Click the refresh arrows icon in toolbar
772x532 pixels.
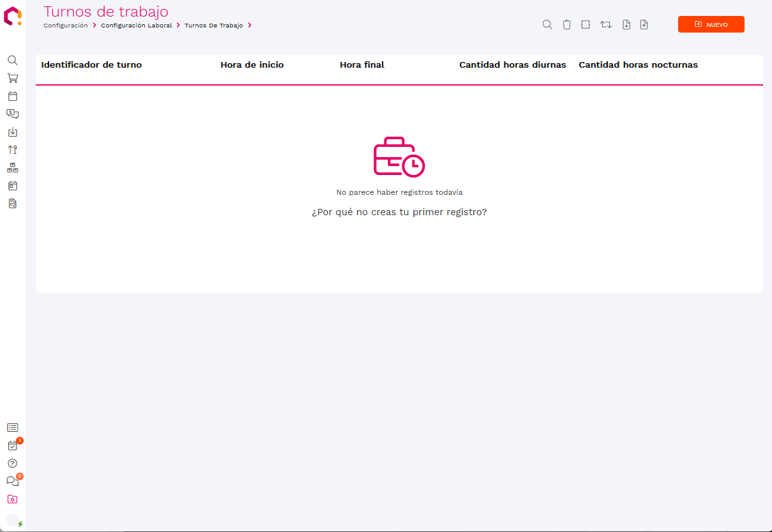pyautogui.click(x=605, y=24)
